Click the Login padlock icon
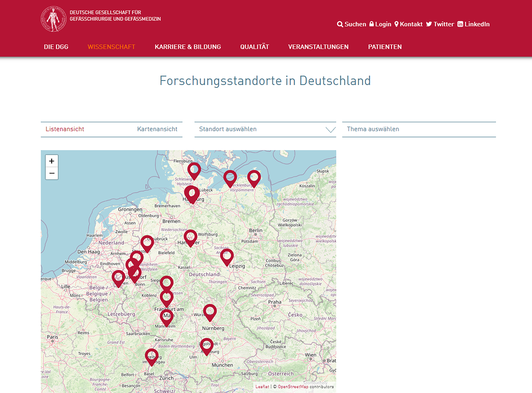532x393 pixels. click(x=371, y=24)
